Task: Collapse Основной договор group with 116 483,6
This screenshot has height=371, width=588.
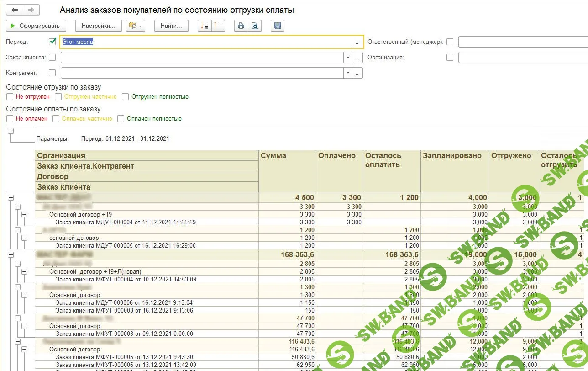Action: (x=25, y=349)
